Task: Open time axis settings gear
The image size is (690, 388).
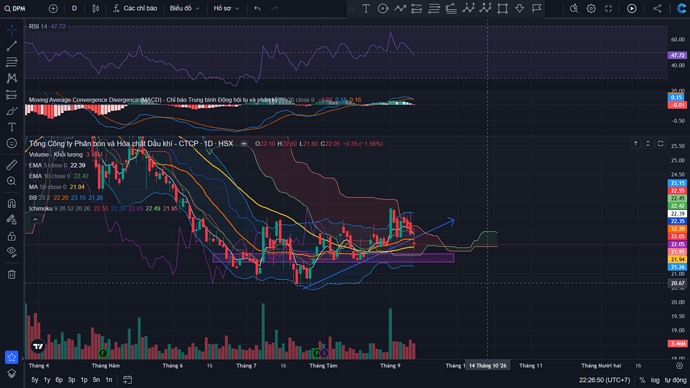Action: point(679,366)
